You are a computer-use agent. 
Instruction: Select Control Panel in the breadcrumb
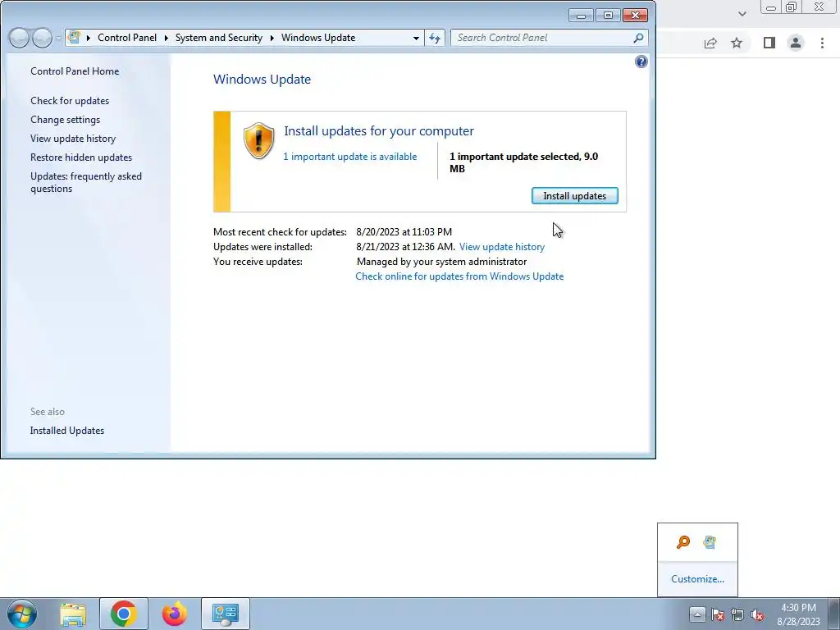coord(127,38)
